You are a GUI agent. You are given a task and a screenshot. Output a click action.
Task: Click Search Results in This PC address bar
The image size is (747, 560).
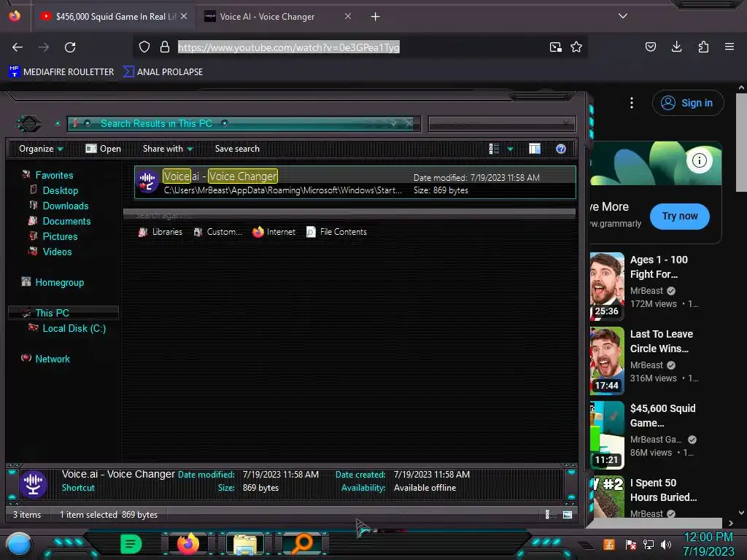point(244,123)
